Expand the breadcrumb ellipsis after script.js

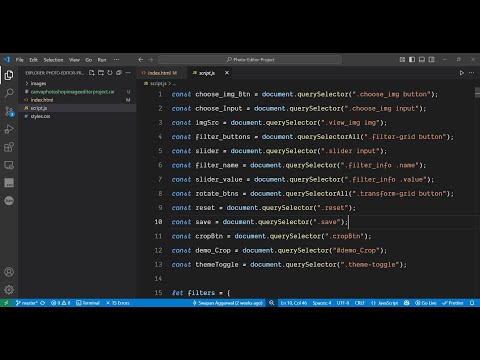(x=174, y=83)
